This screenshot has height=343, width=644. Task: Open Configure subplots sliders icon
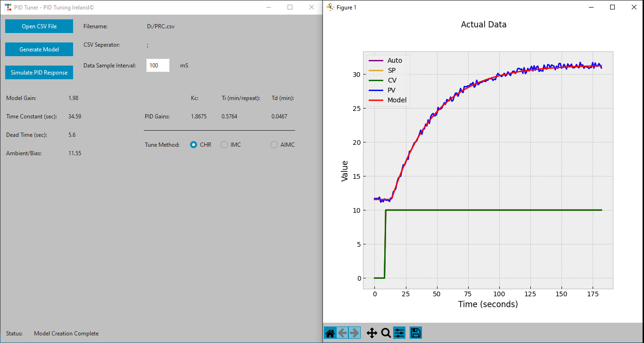click(x=399, y=333)
